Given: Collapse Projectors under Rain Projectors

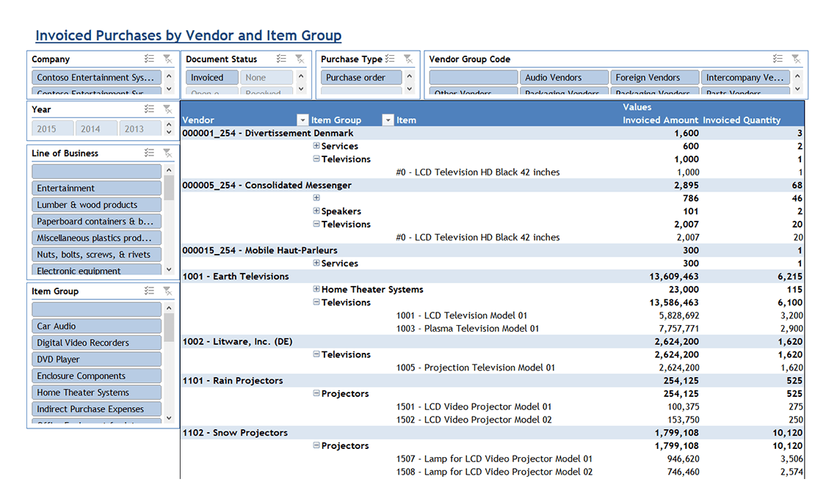Looking at the screenshot, I should pyautogui.click(x=316, y=393).
